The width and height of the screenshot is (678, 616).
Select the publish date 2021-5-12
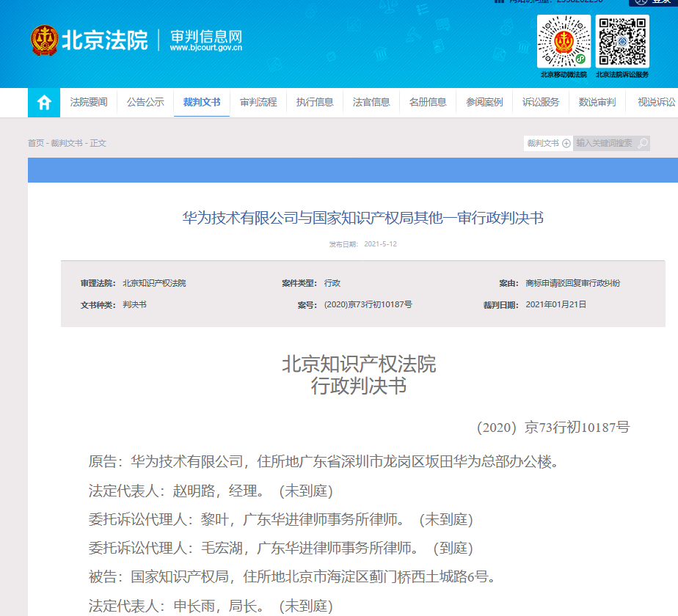[380, 244]
